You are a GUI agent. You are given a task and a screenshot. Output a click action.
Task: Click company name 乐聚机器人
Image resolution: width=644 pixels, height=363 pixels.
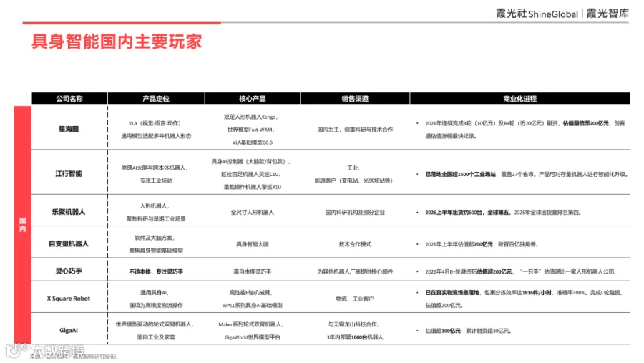pos(69,212)
